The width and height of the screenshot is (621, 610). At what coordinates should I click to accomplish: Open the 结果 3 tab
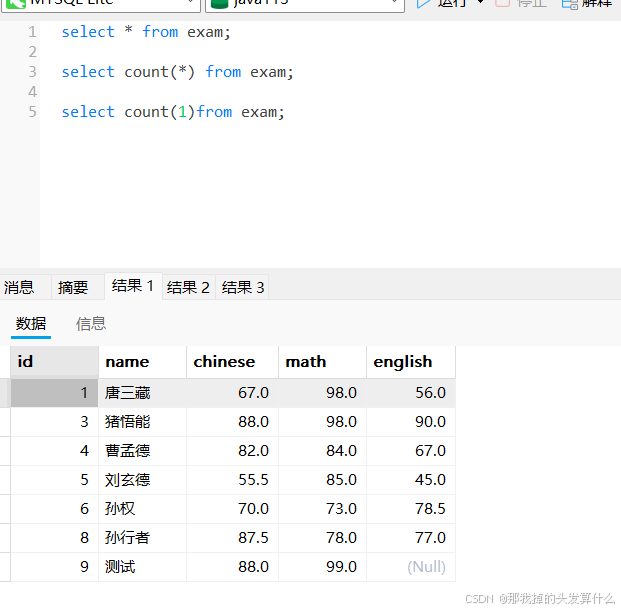tap(243, 287)
